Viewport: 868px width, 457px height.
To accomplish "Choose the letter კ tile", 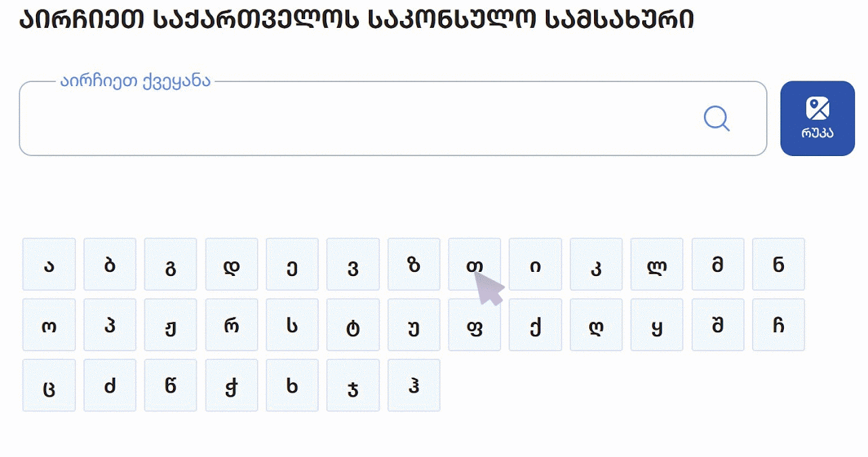I will (596, 264).
